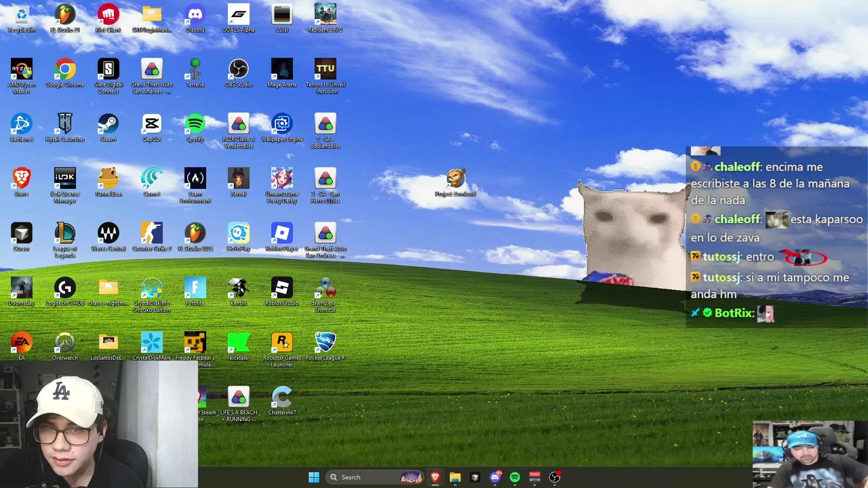Open the GOALS Alpha shortcut
Viewport: 868px width, 488px height.
coord(239,18)
